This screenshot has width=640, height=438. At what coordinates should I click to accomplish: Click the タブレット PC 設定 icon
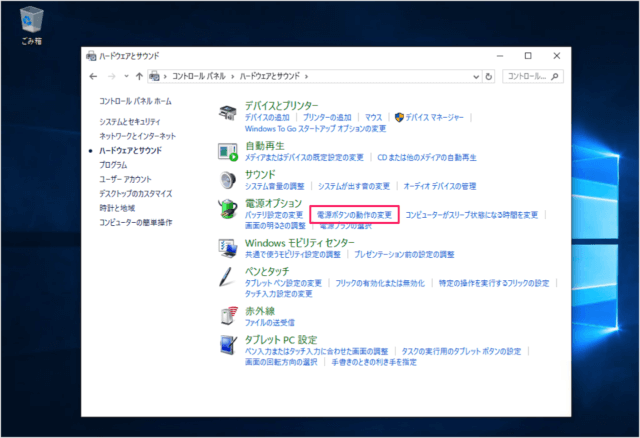tap(228, 345)
